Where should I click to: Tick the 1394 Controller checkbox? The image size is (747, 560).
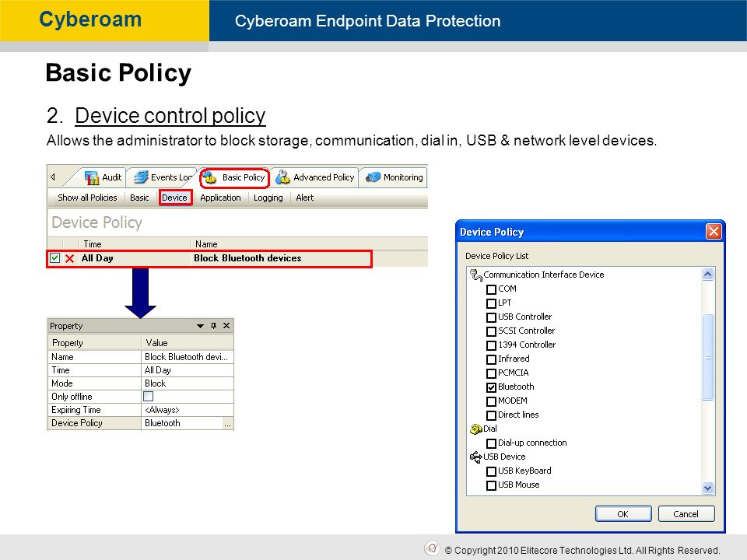tap(491, 345)
